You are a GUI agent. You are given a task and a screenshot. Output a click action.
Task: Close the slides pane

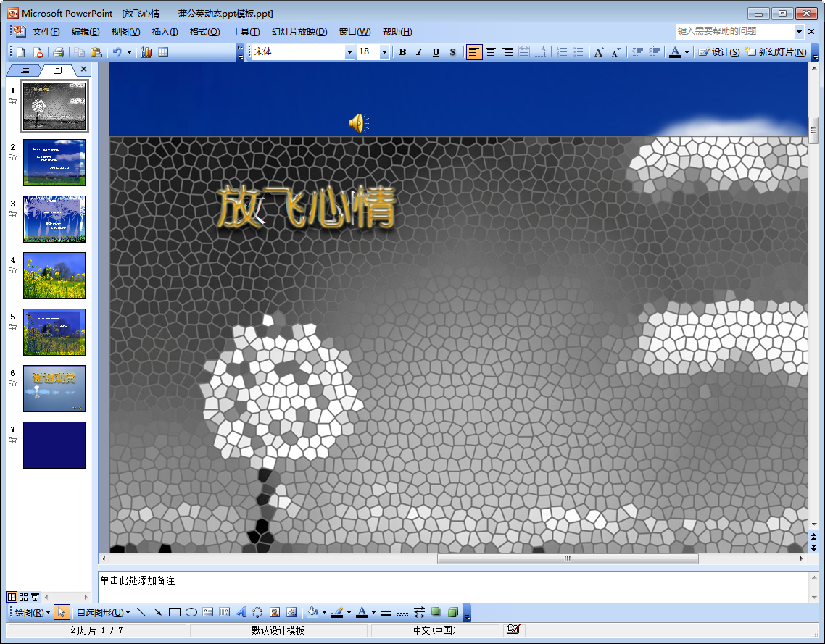(x=83, y=70)
